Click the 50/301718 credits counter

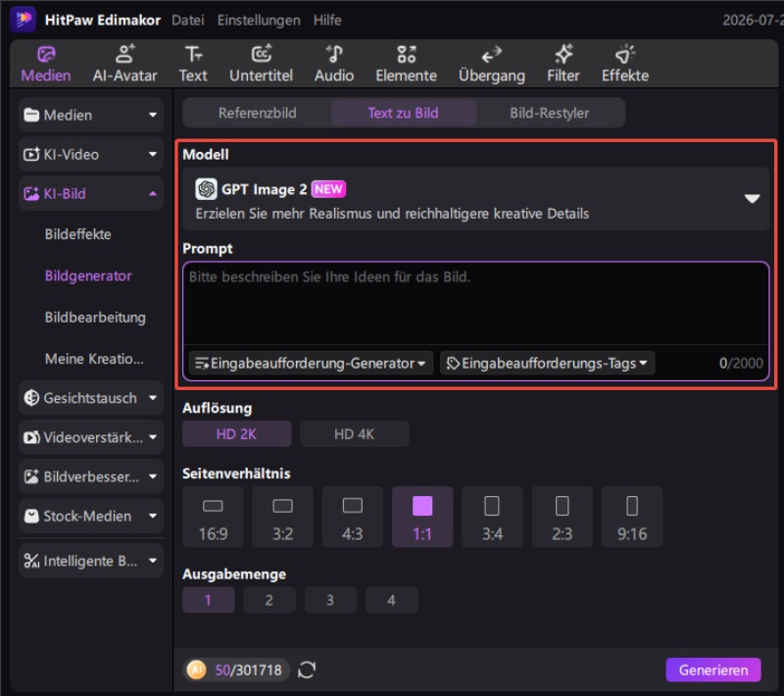(249, 670)
